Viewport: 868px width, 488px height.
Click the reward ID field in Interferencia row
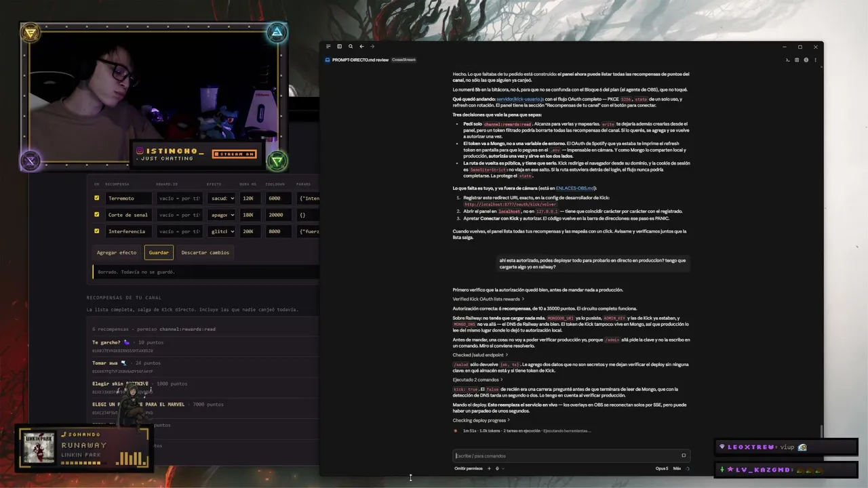click(x=180, y=232)
